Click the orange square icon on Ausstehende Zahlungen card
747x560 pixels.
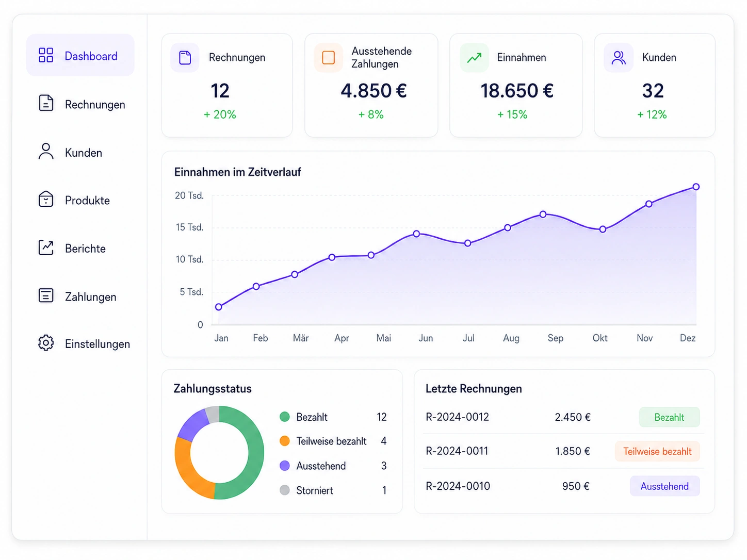click(x=329, y=57)
